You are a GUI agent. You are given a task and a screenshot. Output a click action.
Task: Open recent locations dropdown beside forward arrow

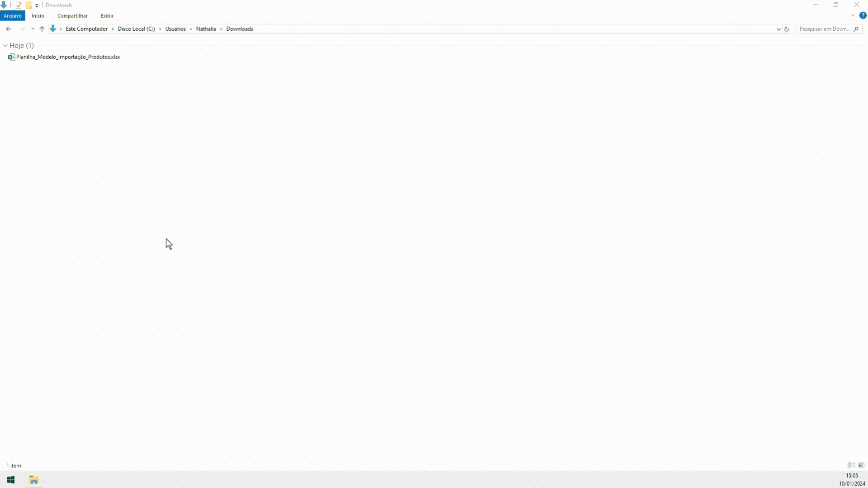click(x=33, y=29)
